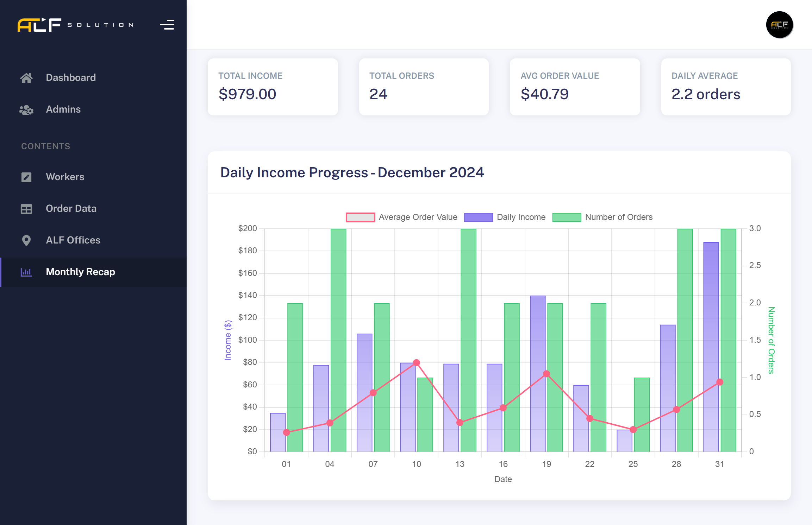The width and height of the screenshot is (812, 525).
Task: Click the Admins users-cog icon
Action: point(26,110)
